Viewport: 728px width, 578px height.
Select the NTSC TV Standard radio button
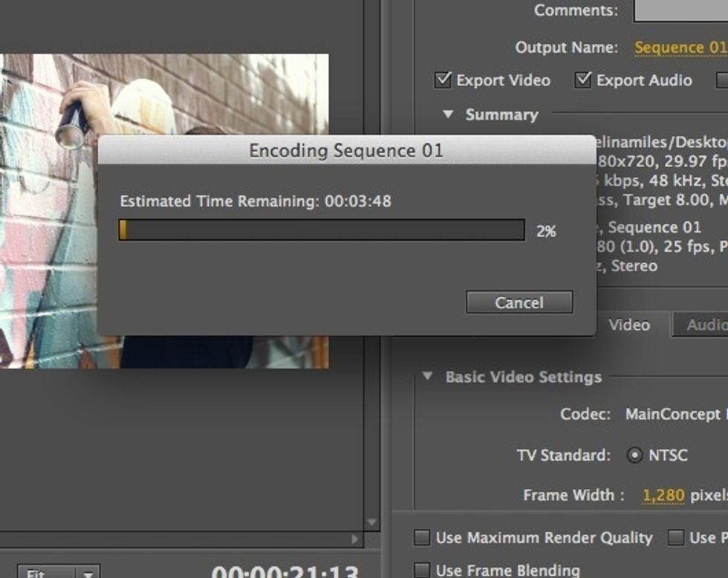[634, 455]
